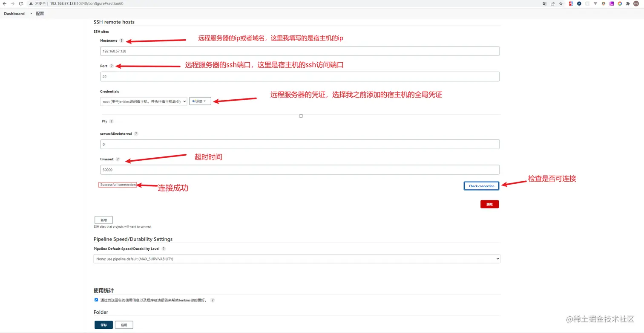Go back with the browser back arrow
The width and height of the screenshot is (644, 333).
(4, 3)
